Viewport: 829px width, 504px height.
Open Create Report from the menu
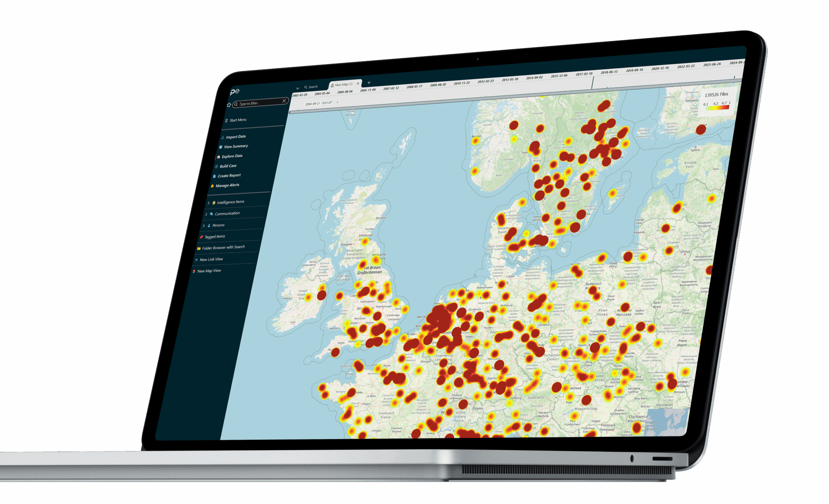(x=229, y=176)
